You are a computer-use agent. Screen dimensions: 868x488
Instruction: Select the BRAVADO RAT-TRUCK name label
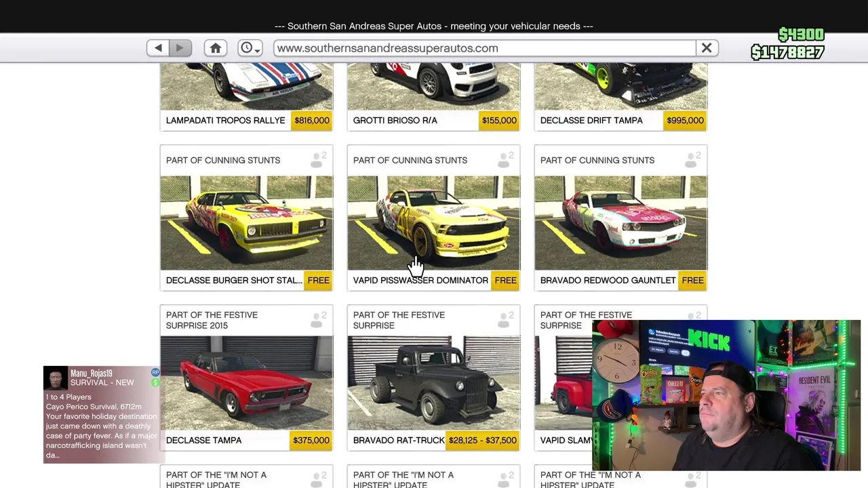tap(399, 441)
